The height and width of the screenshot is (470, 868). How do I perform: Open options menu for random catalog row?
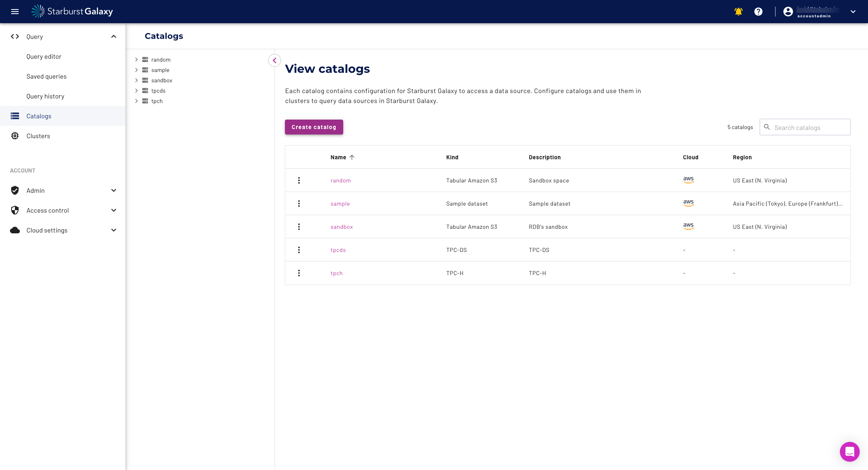299,180
